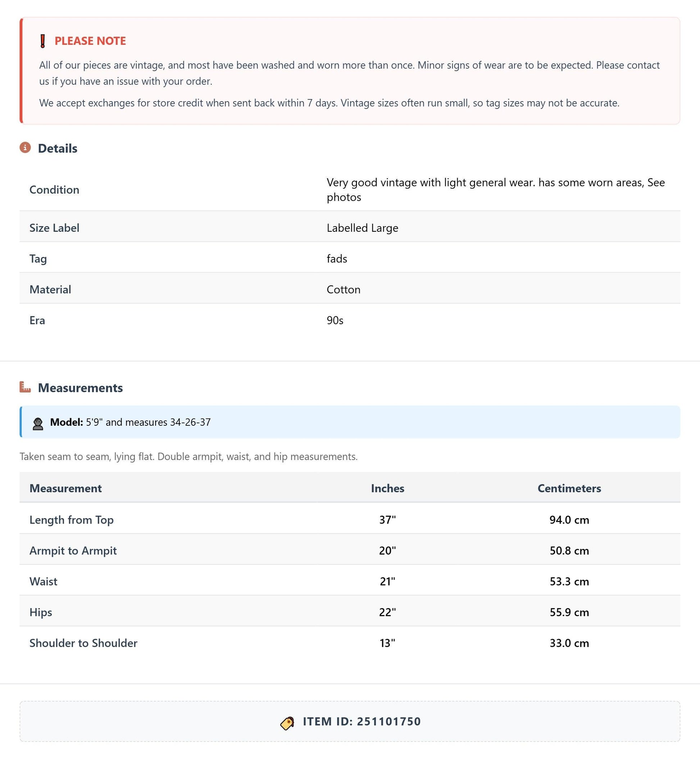Viewport: 700px width, 759px height.
Task: Click the Cotton material value
Action: [x=344, y=289]
